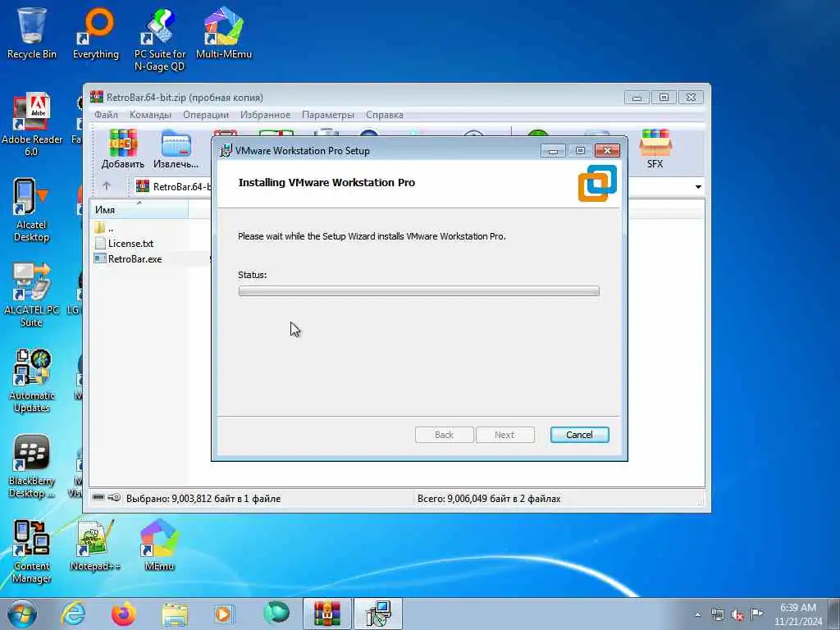The width and height of the screenshot is (840, 630).
Task: Click the up-one-level arrow in WinRAR
Action: [107, 186]
